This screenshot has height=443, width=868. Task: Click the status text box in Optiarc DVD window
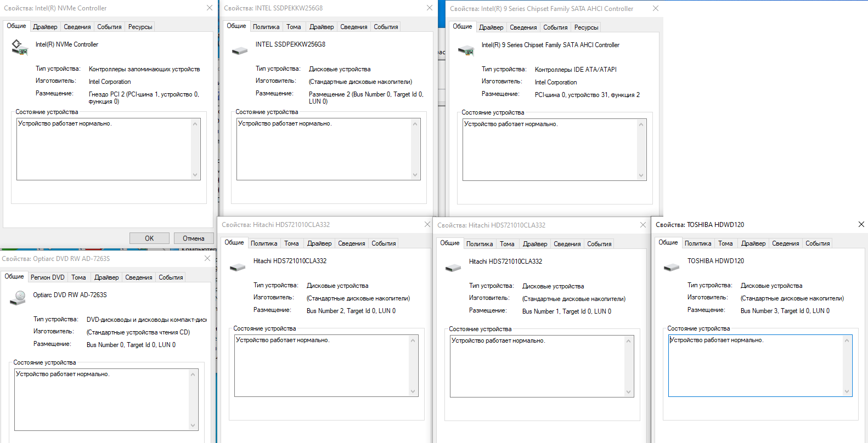click(x=106, y=400)
